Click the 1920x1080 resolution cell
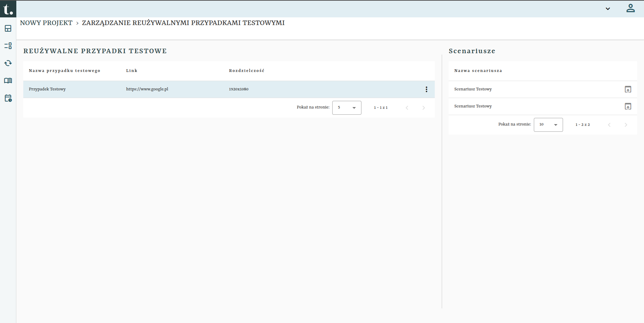This screenshot has width=644, height=323. point(239,89)
